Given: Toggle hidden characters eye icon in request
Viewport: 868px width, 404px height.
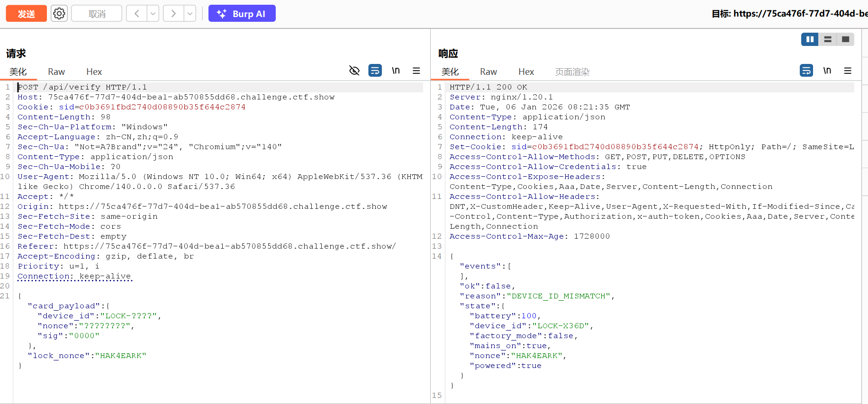Looking at the screenshot, I should pyautogui.click(x=354, y=71).
